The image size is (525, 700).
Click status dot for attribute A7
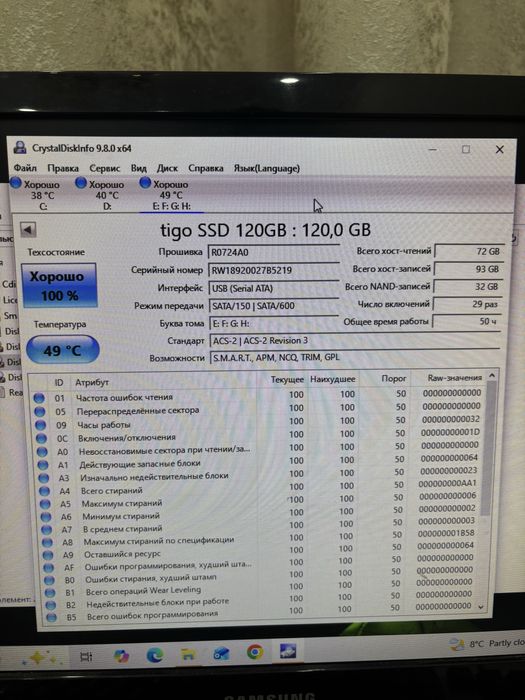pyautogui.click(x=47, y=530)
